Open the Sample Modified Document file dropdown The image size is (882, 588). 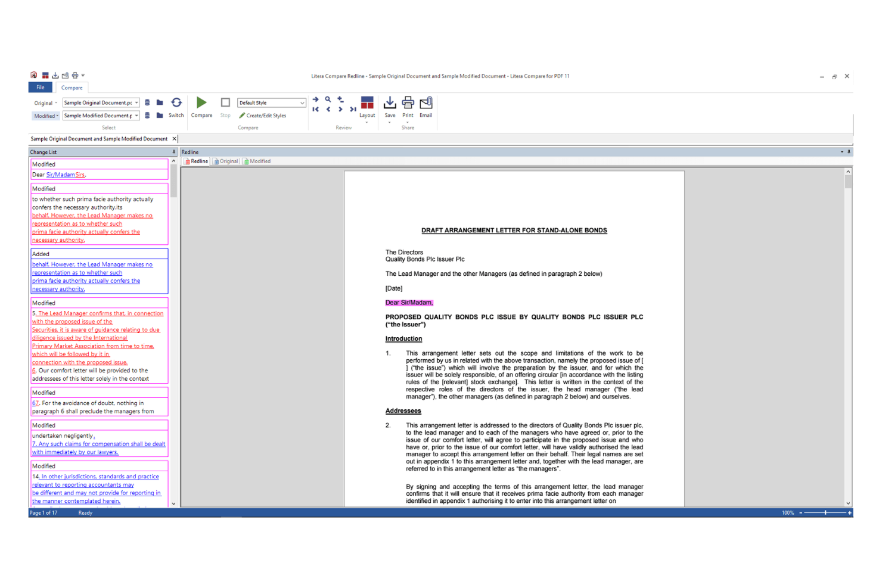136,116
